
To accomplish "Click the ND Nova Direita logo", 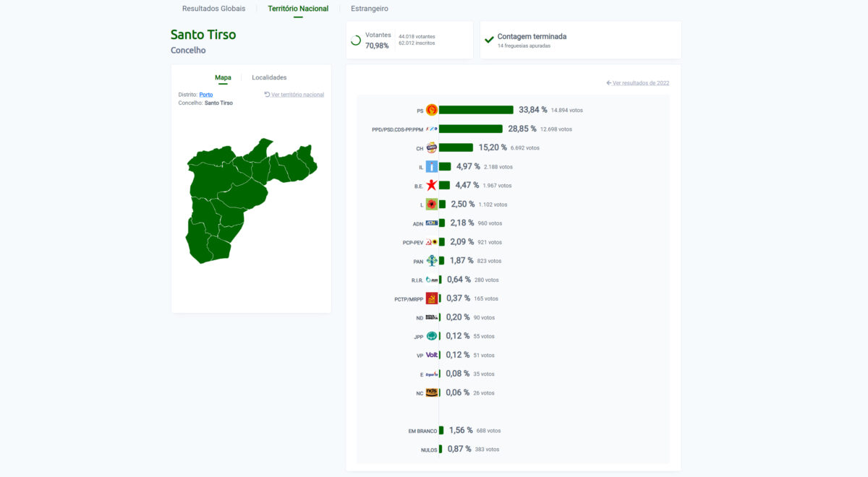I will [x=432, y=317].
